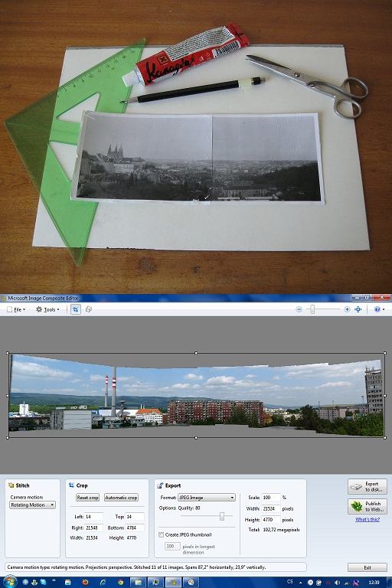
Task: Click the zoom out minus icon
Action: [299, 309]
